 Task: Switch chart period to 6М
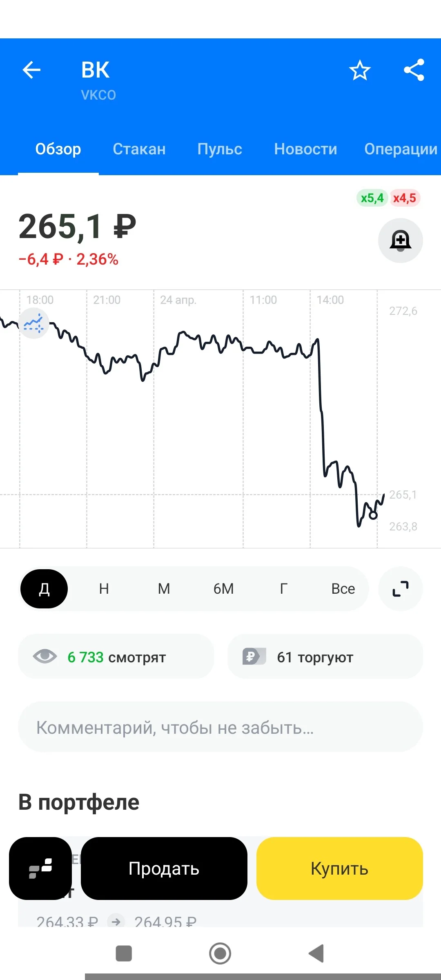[224, 588]
